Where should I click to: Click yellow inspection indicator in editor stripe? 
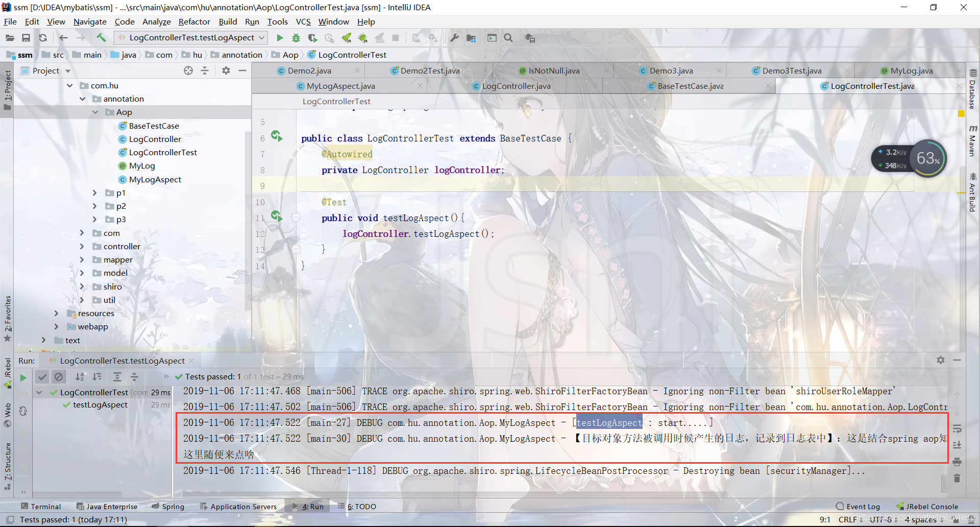click(961, 114)
